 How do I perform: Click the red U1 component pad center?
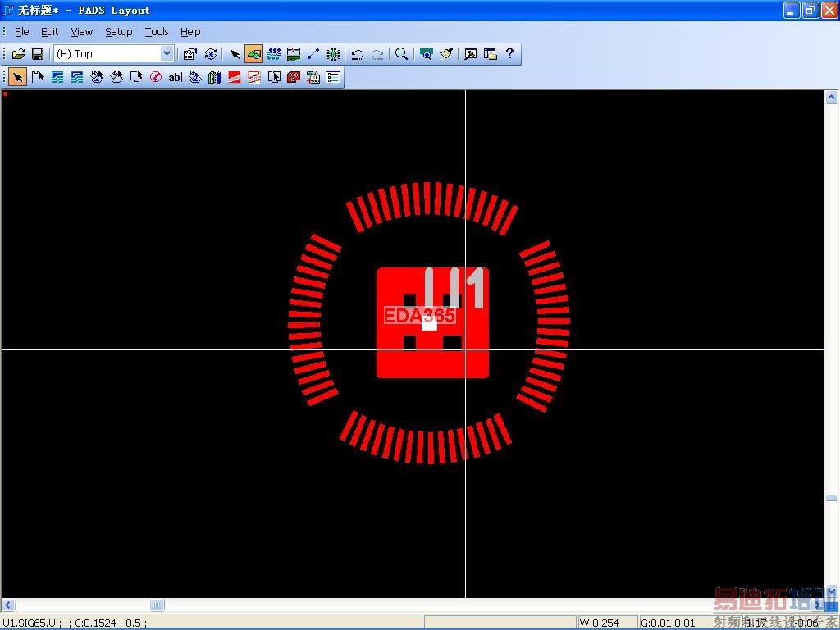tap(432, 323)
